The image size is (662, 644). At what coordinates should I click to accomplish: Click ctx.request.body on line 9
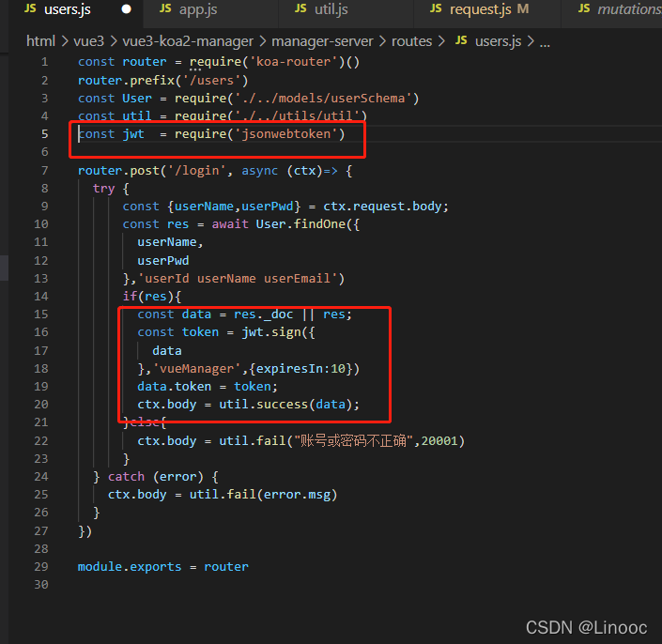(381, 207)
